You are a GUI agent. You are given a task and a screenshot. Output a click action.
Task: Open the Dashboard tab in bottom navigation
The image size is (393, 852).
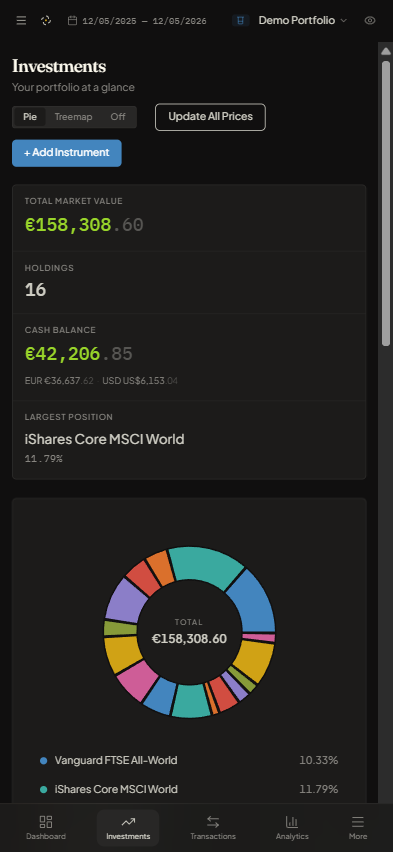pyautogui.click(x=46, y=828)
